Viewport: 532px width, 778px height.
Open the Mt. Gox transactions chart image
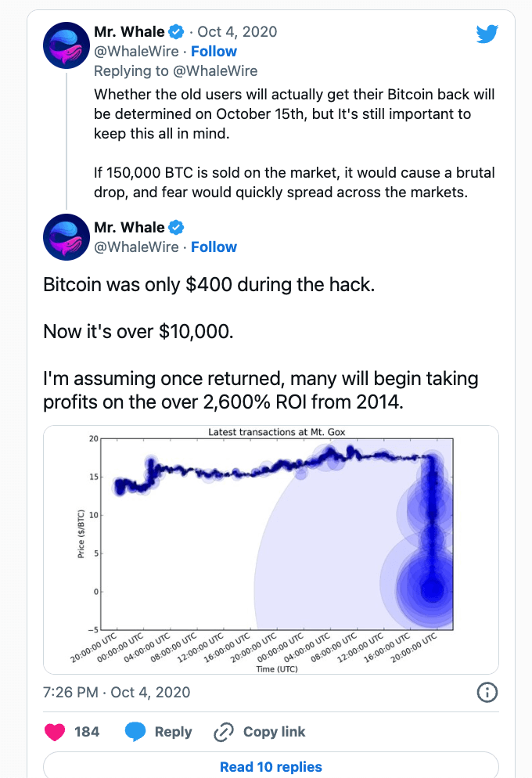point(271,549)
